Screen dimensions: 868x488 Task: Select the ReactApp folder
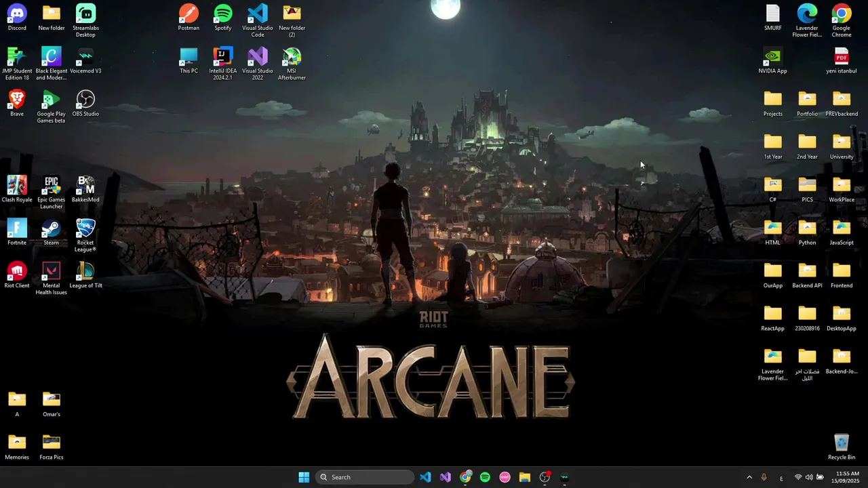pos(773,318)
